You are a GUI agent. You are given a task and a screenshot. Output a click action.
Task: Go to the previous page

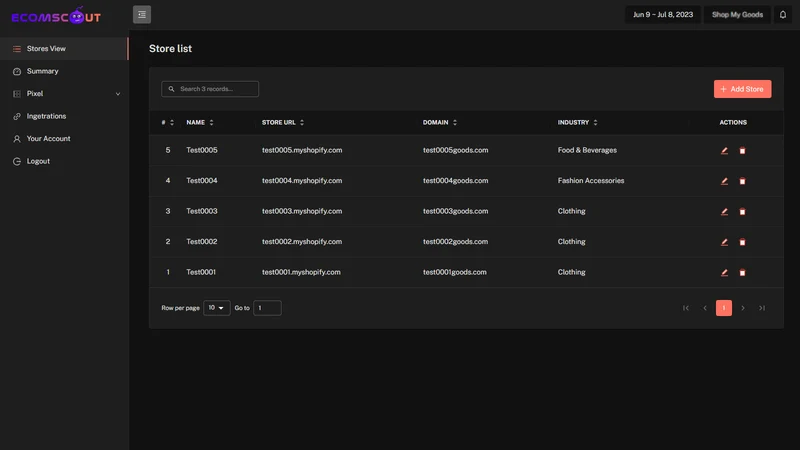[705, 308]
